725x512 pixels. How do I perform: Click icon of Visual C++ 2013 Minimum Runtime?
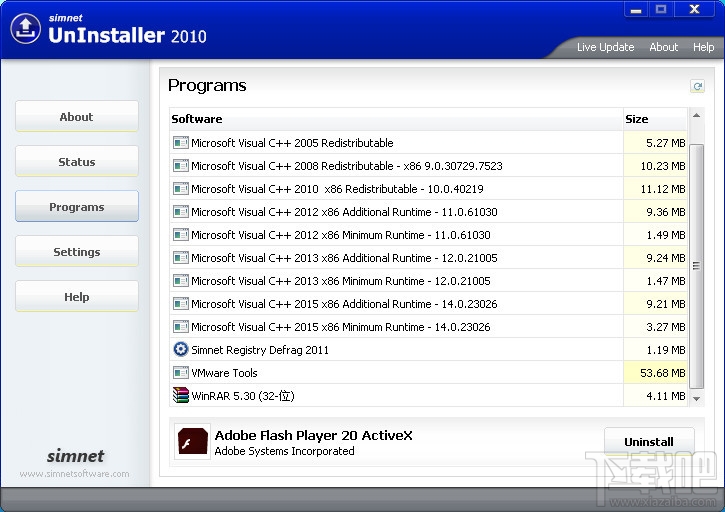point(181,281)
